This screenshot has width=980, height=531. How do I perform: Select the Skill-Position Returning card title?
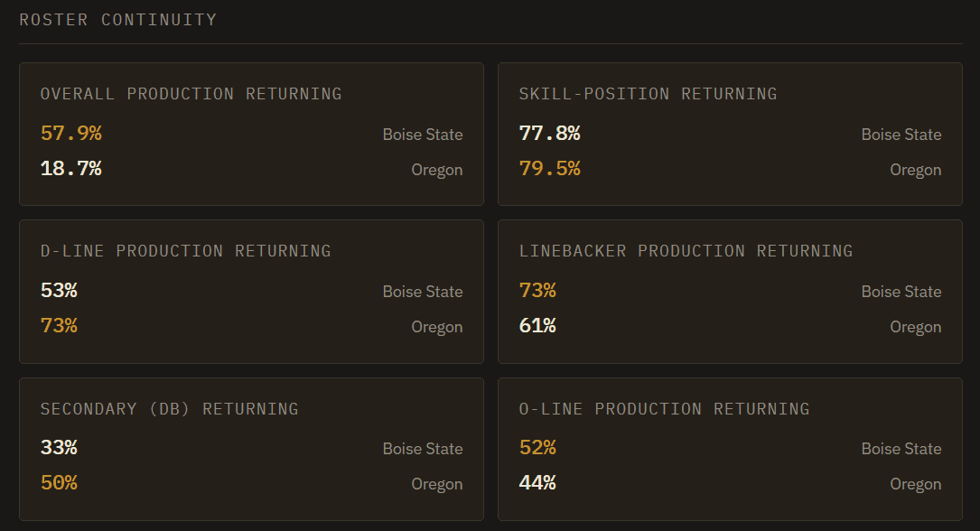coord(649,94)
